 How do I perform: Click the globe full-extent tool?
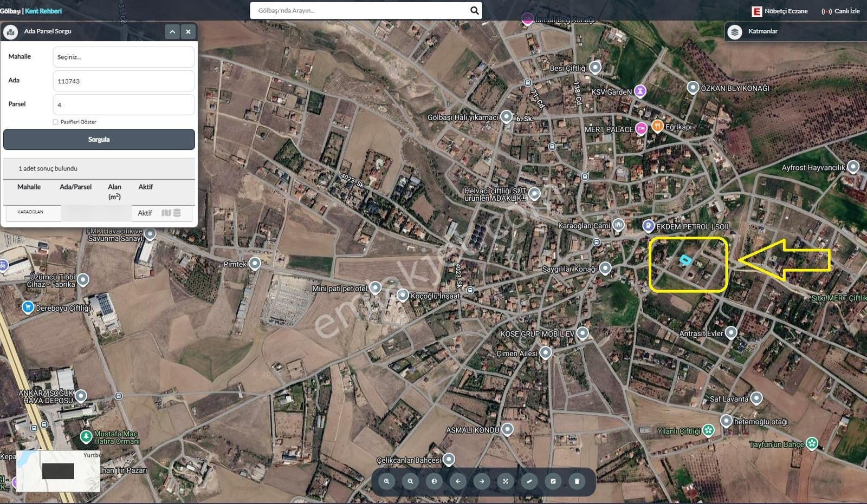pyautogui.click(x=434, y=481)
